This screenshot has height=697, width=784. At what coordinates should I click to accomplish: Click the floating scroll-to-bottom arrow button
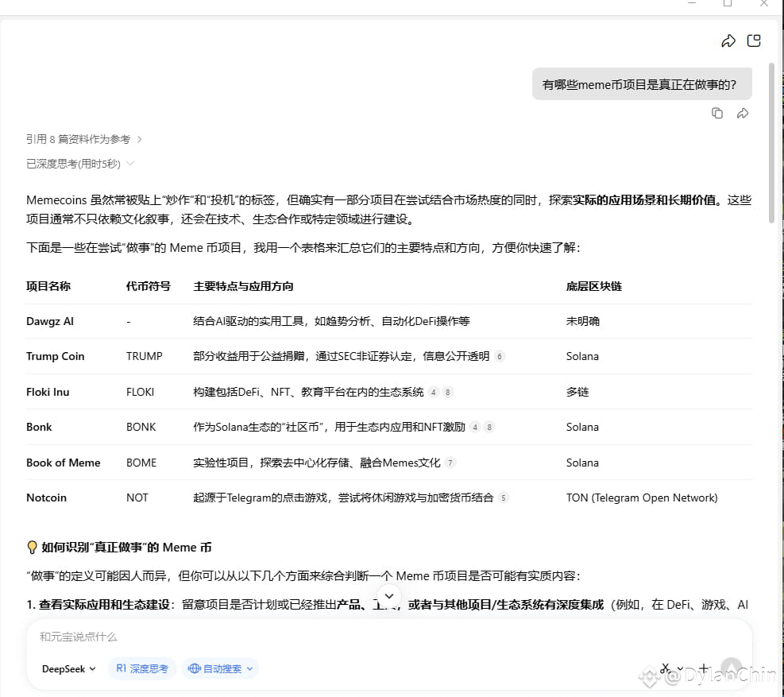point(389,596)
